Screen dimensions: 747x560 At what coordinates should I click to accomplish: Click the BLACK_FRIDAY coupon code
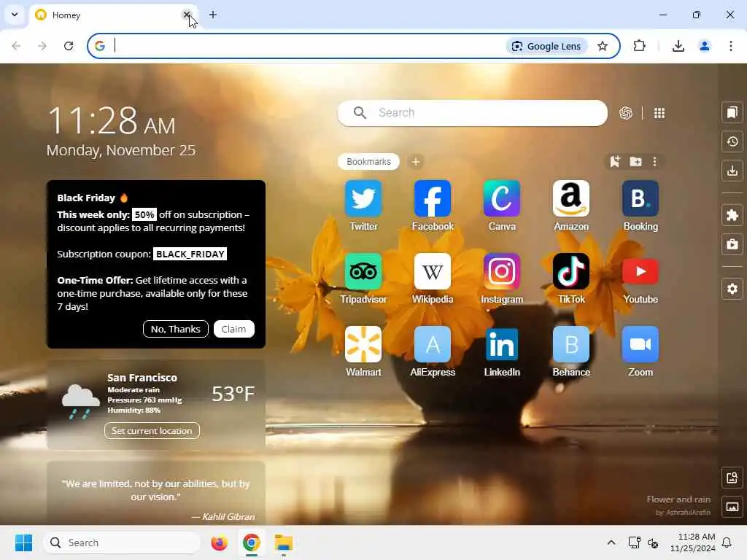point(190,254)
